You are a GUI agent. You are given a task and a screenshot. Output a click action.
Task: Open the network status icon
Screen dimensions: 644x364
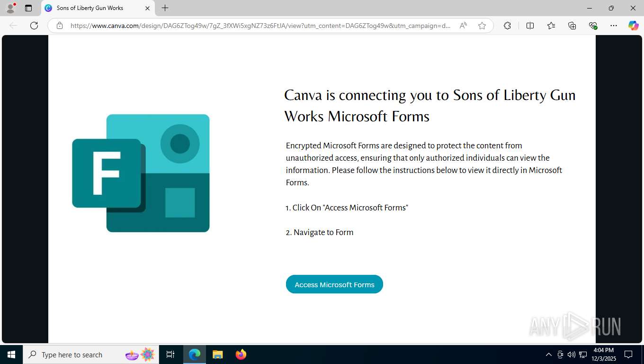[583, 355]
